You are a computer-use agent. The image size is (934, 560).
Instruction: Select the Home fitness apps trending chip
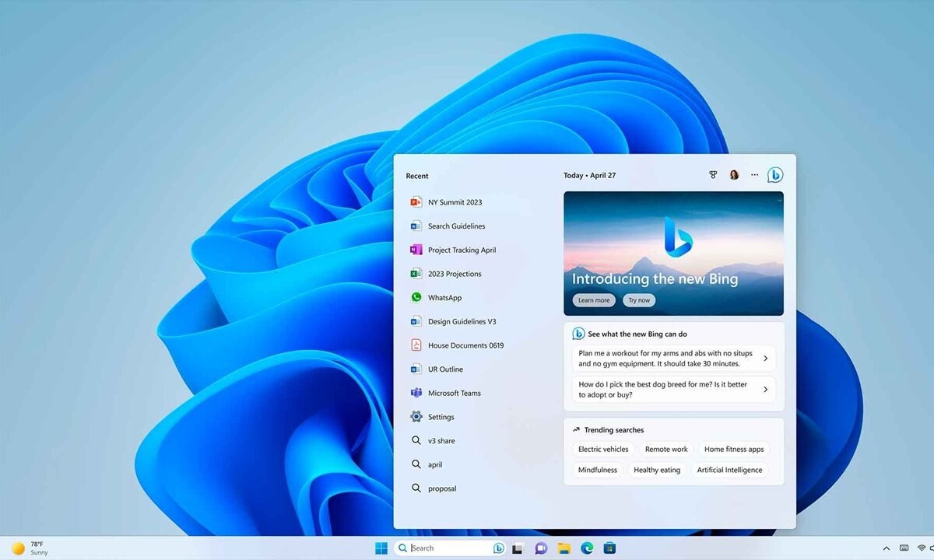(734, 450)
